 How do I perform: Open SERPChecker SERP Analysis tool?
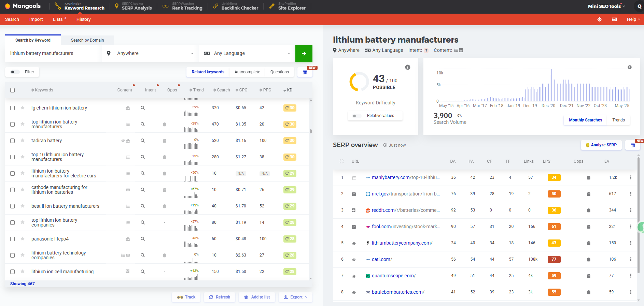click(x=133, y=6)
